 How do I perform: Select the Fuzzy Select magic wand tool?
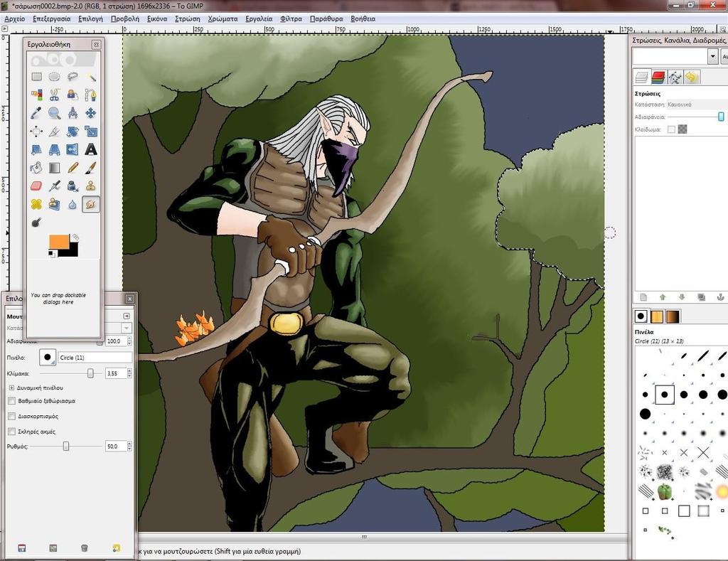(x=91, y=77)
